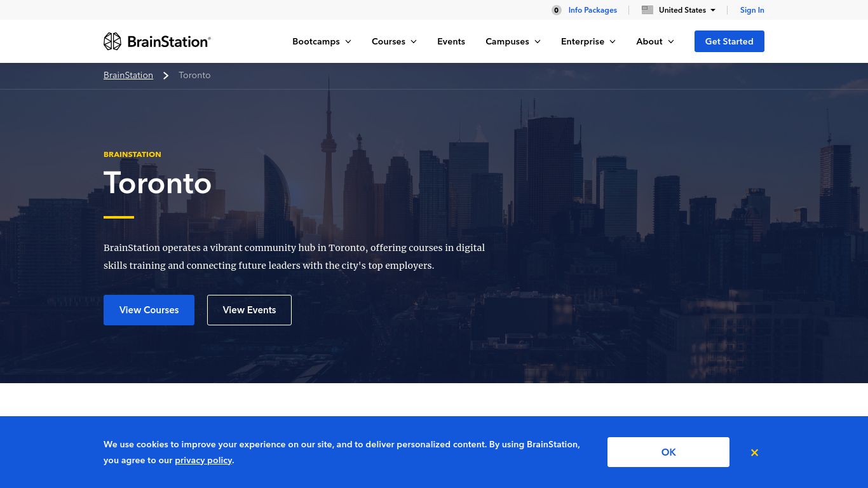Viewport: 868px width, 488px height.
Task: Click the Info Packages counter badge
Action: [557, 10]
